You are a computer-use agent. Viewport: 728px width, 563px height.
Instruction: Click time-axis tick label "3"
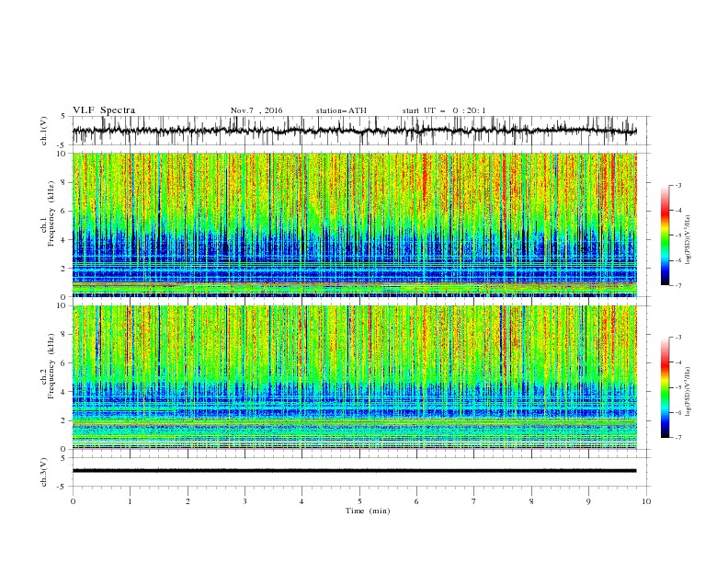(245, 501)
